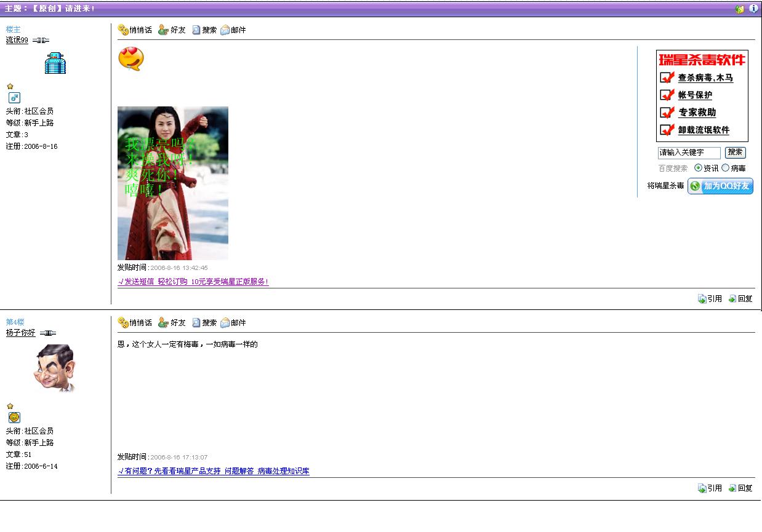Click the blue info icon in the title bar
This screenshot has height=532, width=762.
pyautogui.click(x=753, y=9)
